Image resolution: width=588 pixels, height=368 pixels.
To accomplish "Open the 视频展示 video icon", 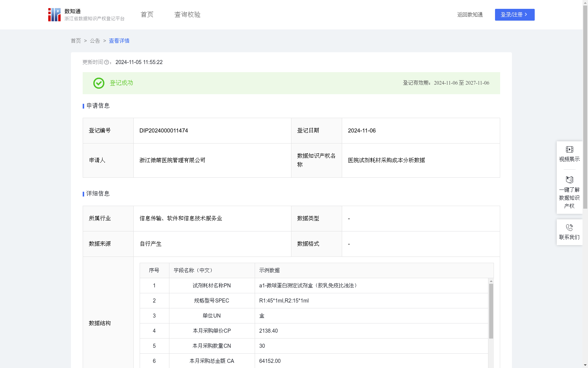I will point(569,149).
